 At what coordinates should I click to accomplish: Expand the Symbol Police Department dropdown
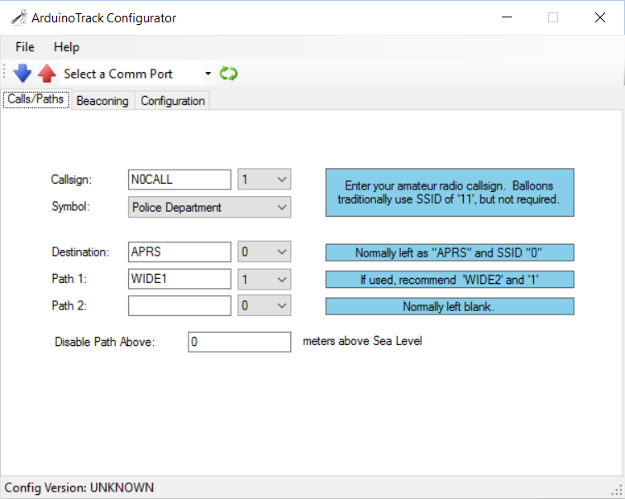point(209,207)
